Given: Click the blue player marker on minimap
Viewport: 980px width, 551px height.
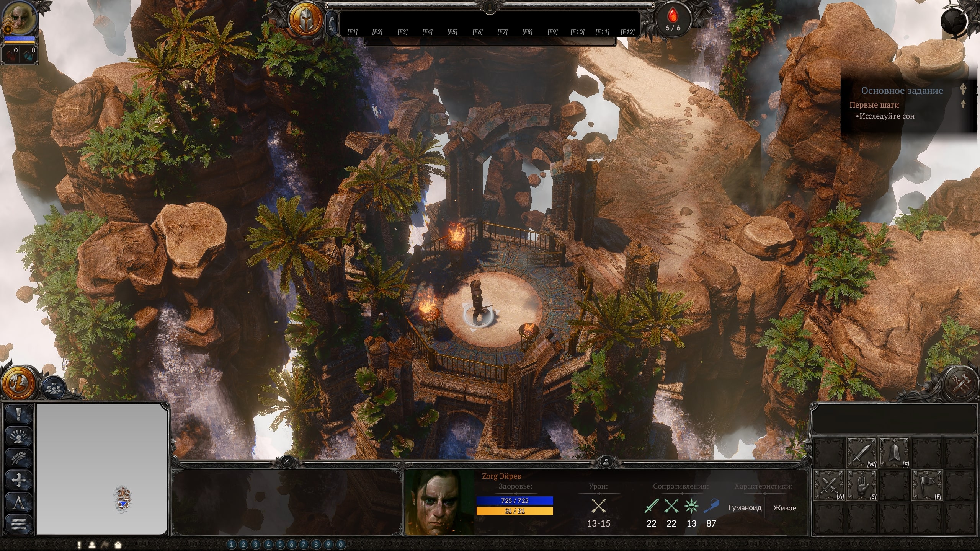Looking at the screenshot, I should (122, 504).
